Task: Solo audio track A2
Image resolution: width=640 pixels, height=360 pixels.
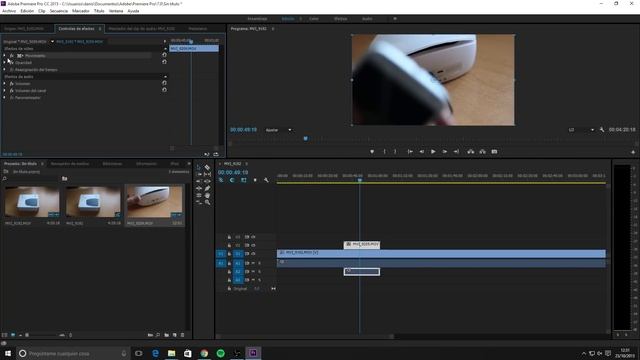Action: coord(259,271)
